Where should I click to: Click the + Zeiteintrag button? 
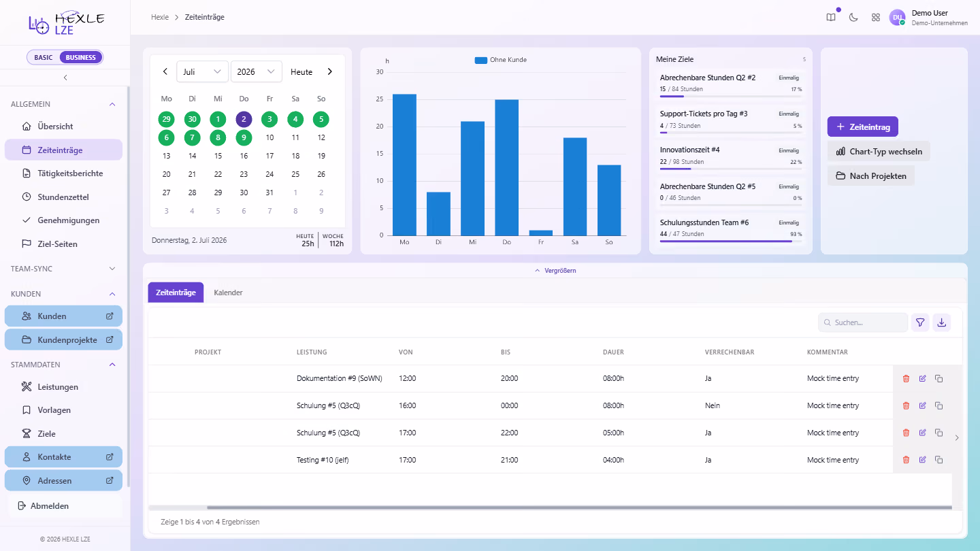[863, 127]
